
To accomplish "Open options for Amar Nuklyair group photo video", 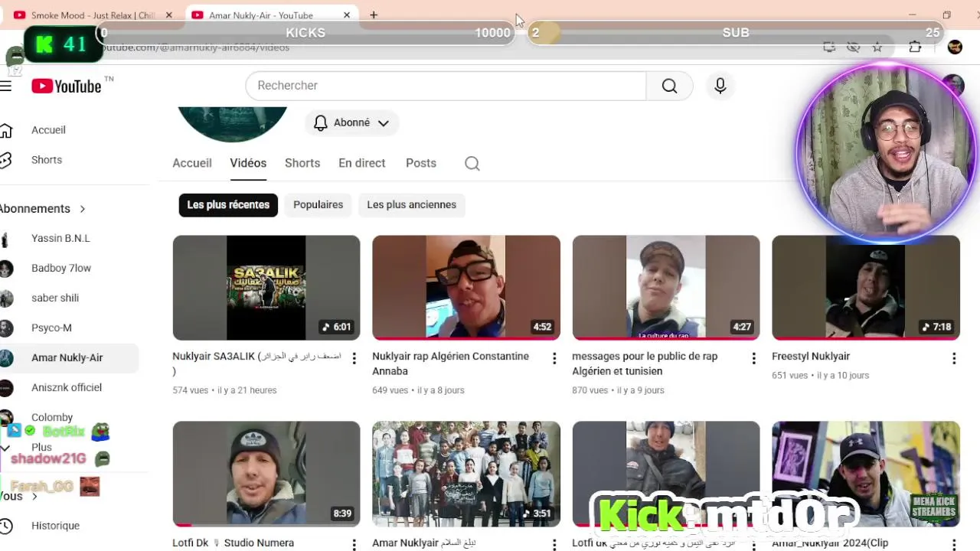I will (554, 545).
